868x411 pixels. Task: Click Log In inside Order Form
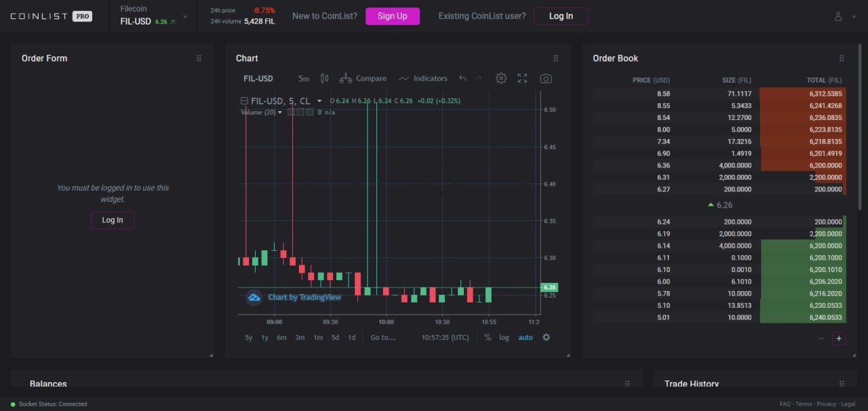113,220
